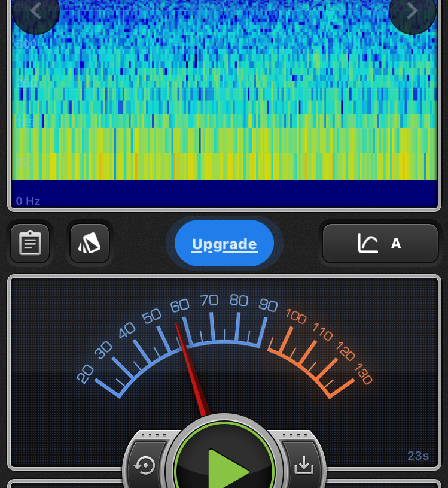Click the reset measurement circular arrow
This screenshot has width=448, height=488.
pos(145,465)
